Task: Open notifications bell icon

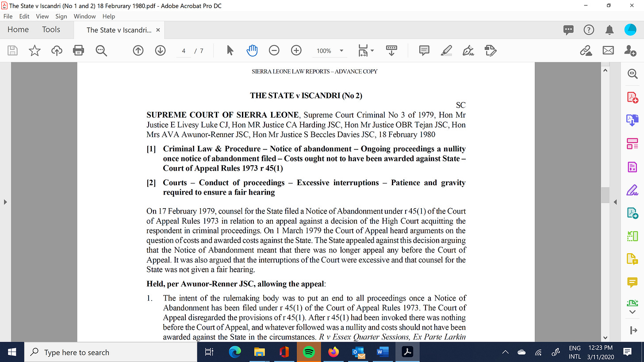Action: [x=609, y=30]
